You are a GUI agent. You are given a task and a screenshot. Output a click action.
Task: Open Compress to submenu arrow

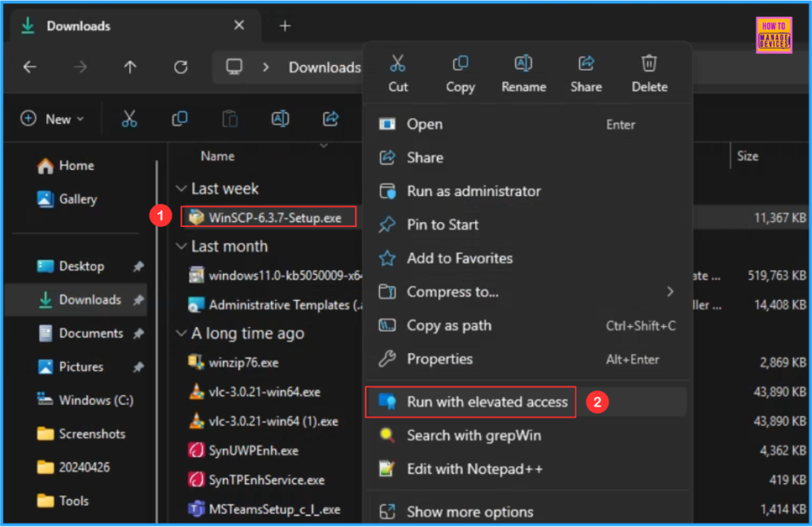[670, 292]
